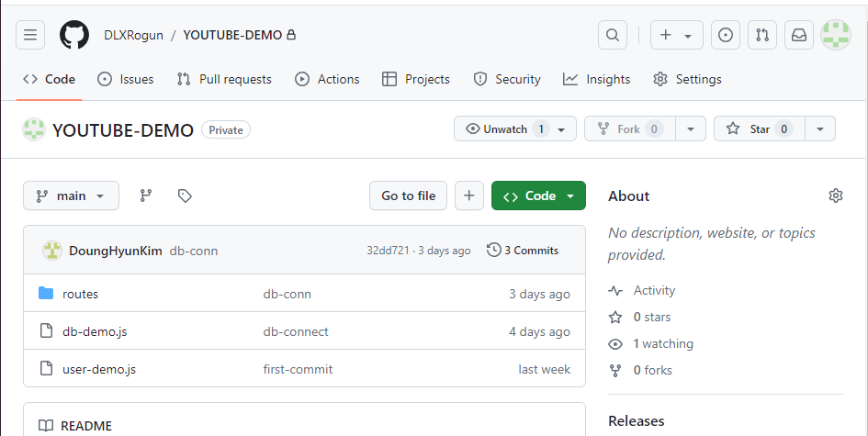Open the green Code clone dropdown
Viewport: 868px width, 436px height.
click(538, 196)
